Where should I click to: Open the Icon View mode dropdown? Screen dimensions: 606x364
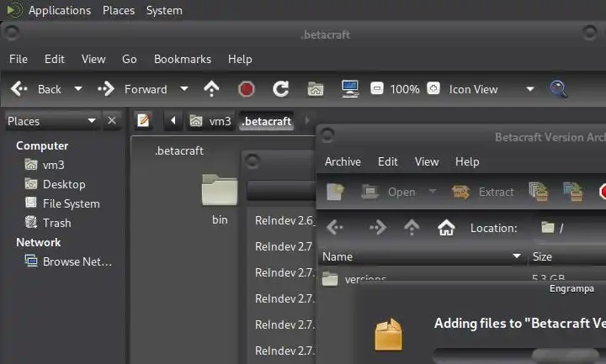coord(530,89)
